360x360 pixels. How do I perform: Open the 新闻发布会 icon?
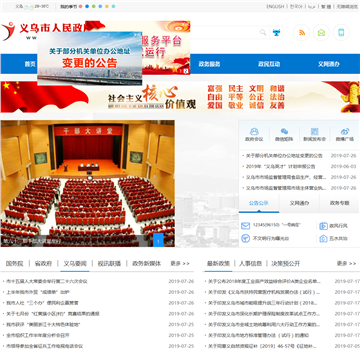314,135
